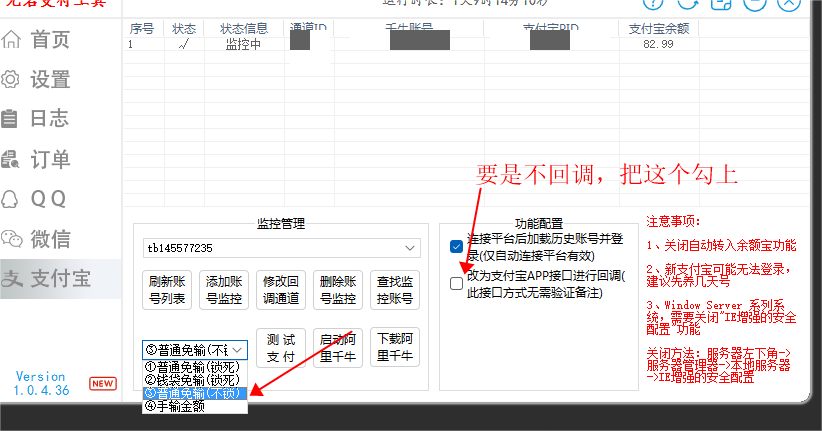Click the red NEW badge beside version
Image resolution: width=822 pixels, height=431 pixels.
103,383
